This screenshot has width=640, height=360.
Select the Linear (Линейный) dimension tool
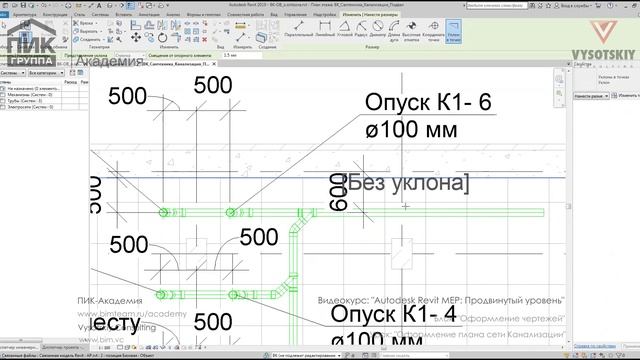coord(324,29)
